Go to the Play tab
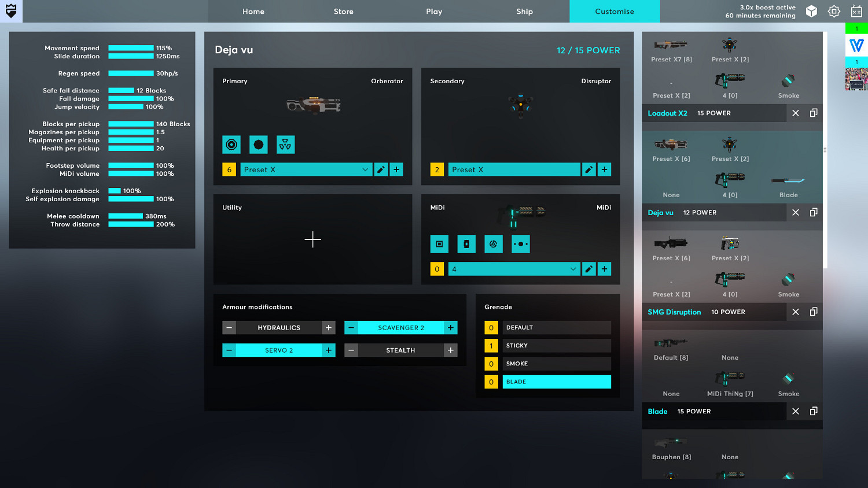This screenshot has width=868, height=488. (x=434, y=12)
